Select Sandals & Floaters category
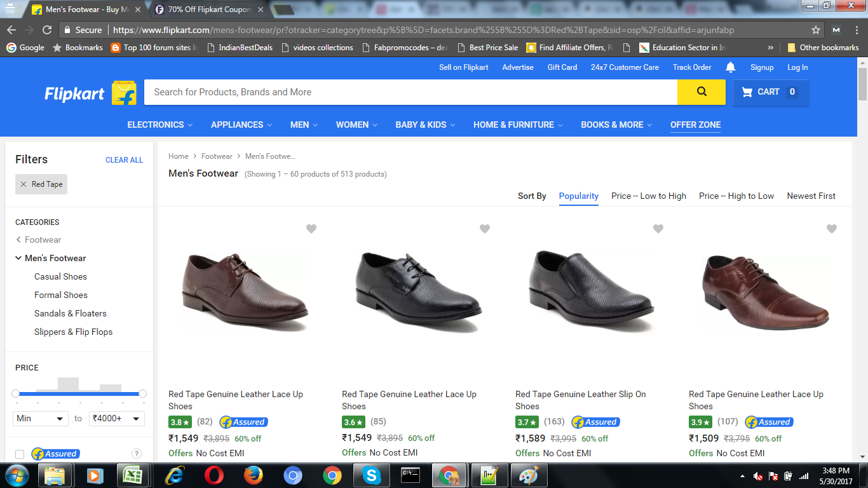868x488 pixels. click(71, 313)
